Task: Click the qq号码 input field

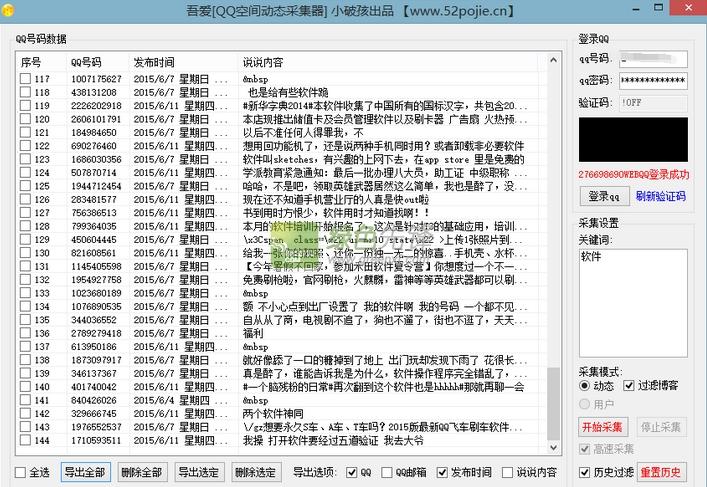Action: (x=653, y=59)
